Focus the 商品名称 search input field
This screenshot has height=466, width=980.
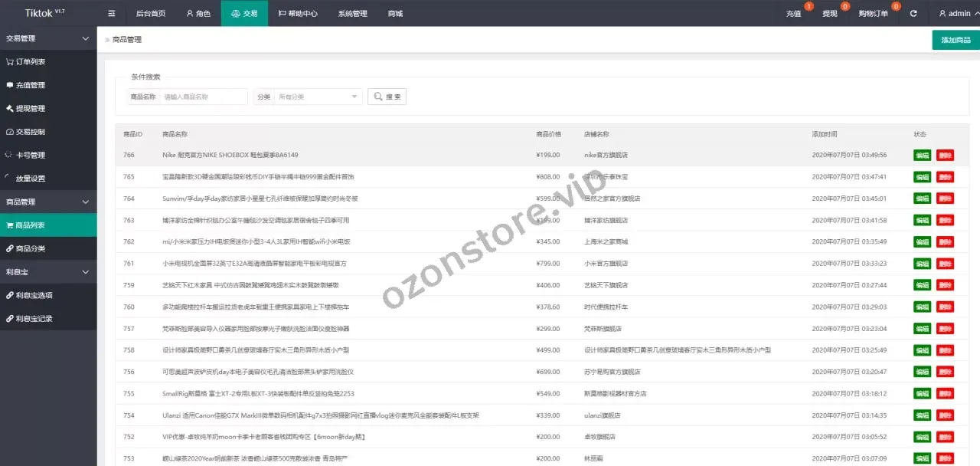point(204,97)
